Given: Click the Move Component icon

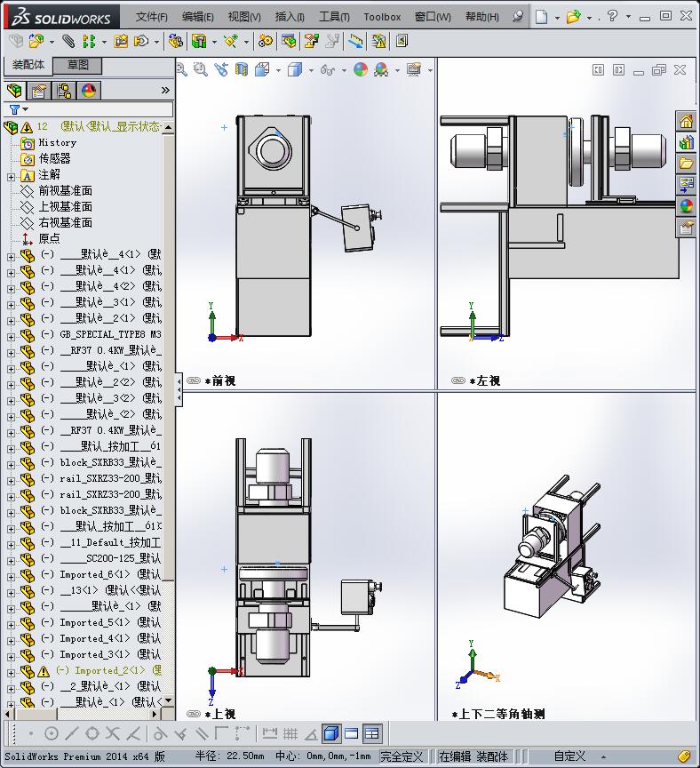Looking at the screenshot, I should [141, 41].
